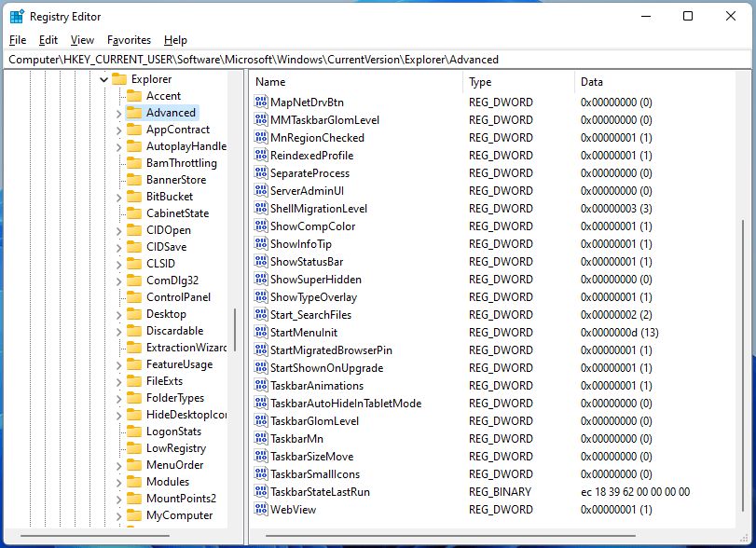Click the folder icon of the BannerStore key

[x=134, y=180]
